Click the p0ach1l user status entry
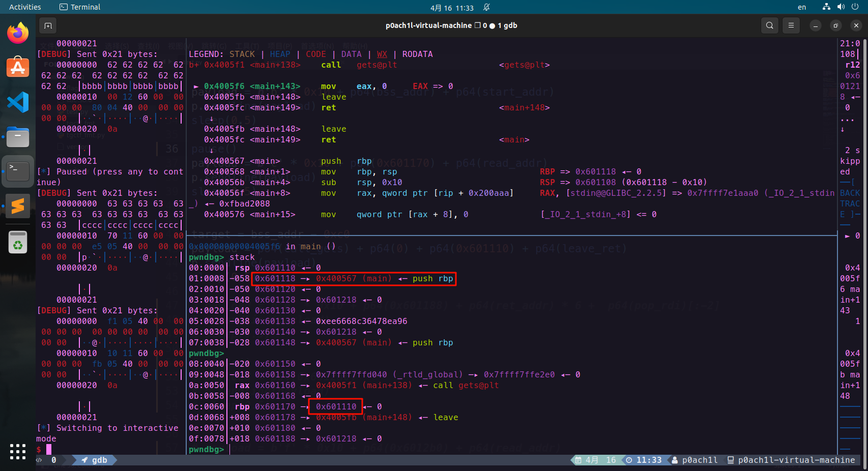The image size is (868, 471). 695,460
